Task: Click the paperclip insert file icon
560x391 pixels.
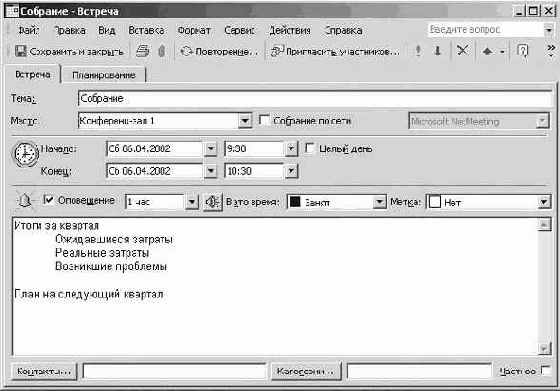Action: 162,51
